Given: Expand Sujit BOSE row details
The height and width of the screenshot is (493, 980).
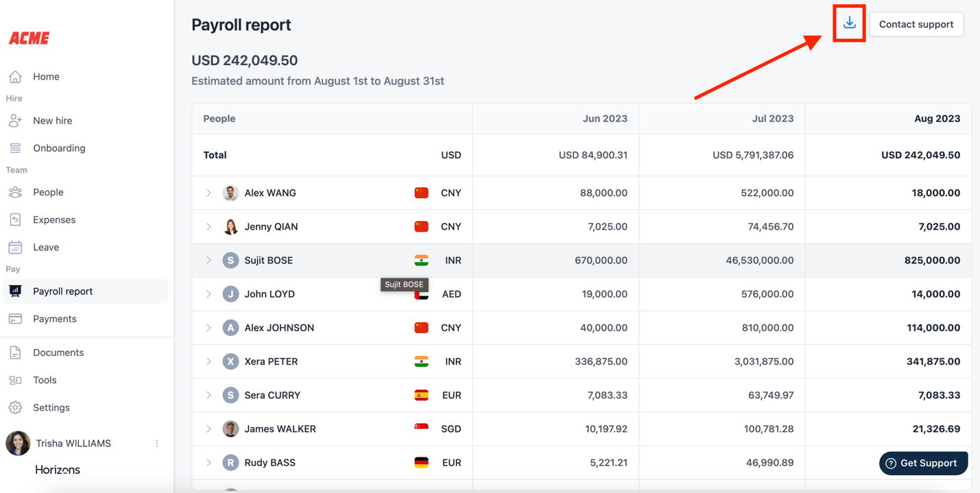Looking at the screenshot, I should 208,261.
